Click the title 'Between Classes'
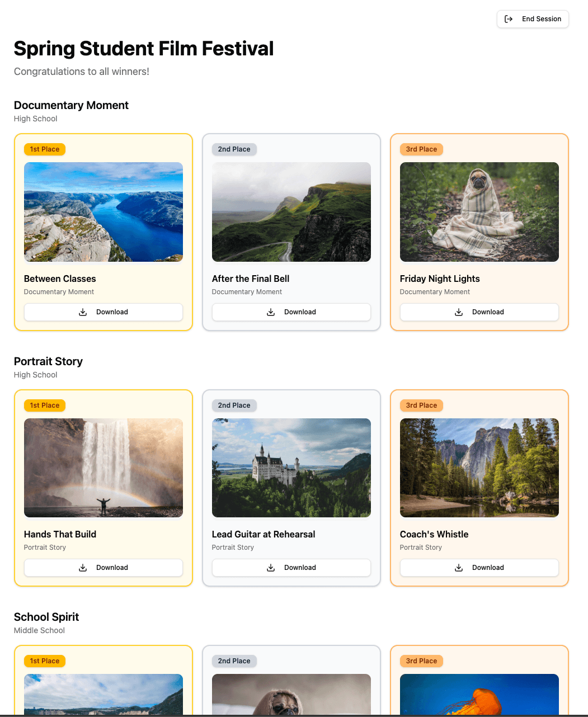This screenshot has height=717, width=588. click(60, 279)
